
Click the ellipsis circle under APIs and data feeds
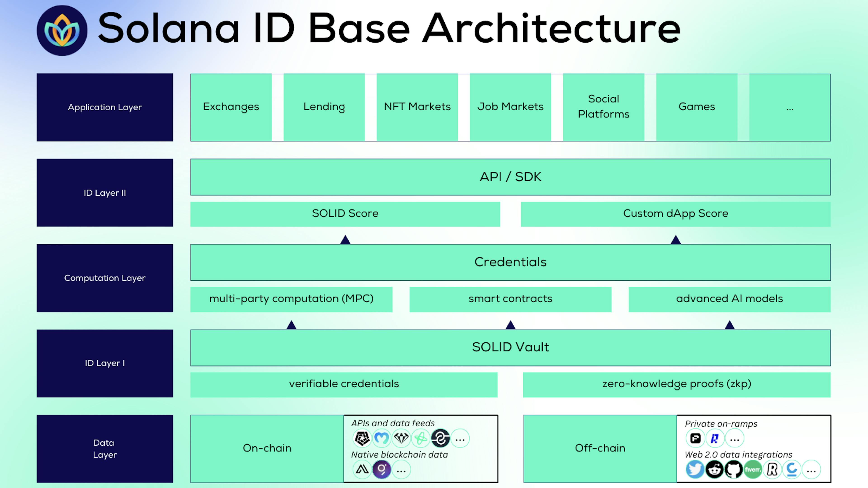[x=460, y=438]
